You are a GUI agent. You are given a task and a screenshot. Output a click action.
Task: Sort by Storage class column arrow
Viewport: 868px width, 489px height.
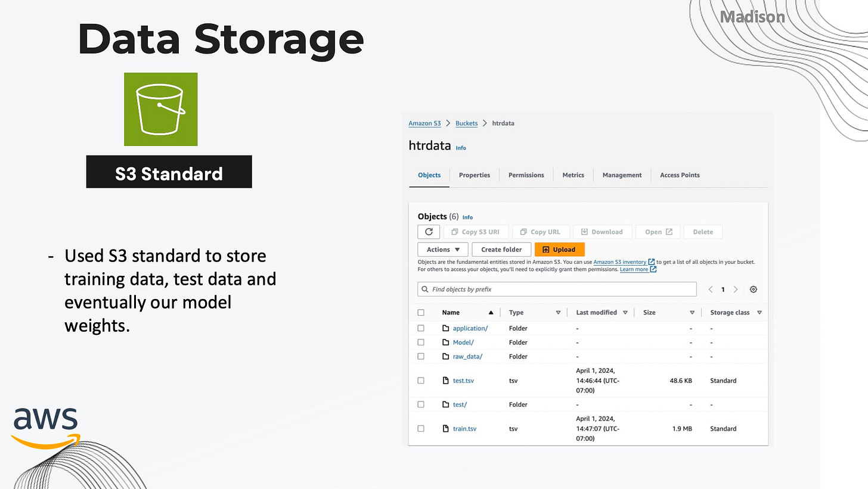[x=759, y=313]
